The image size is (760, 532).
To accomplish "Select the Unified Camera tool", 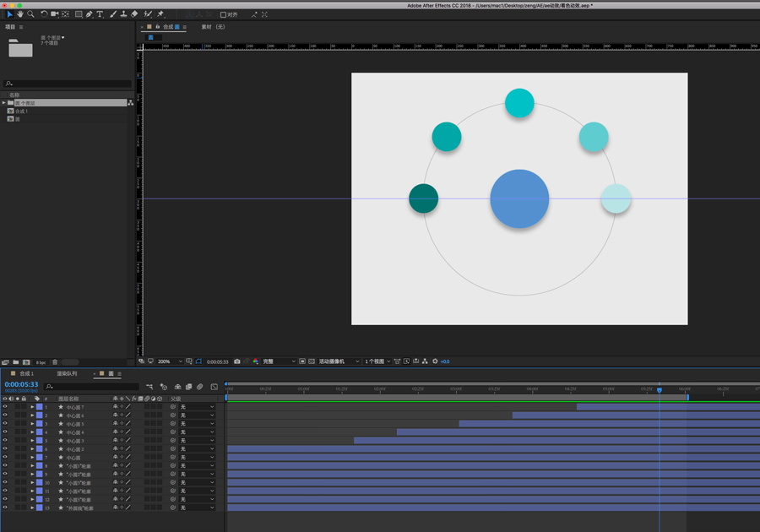I will [x=54, y=14].
